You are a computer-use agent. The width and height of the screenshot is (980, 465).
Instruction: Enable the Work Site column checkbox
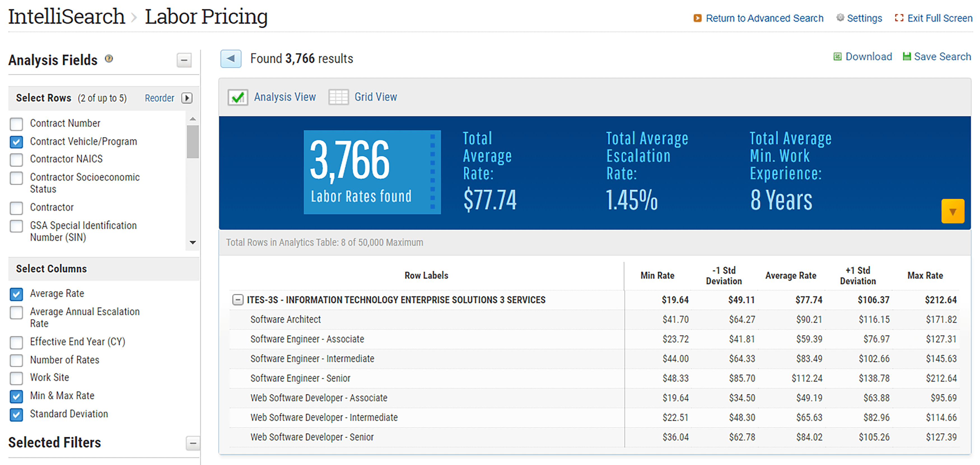point(16,378)
